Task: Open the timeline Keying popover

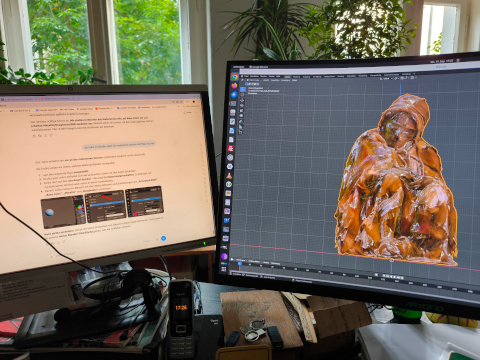Action: tap(254, 261)
